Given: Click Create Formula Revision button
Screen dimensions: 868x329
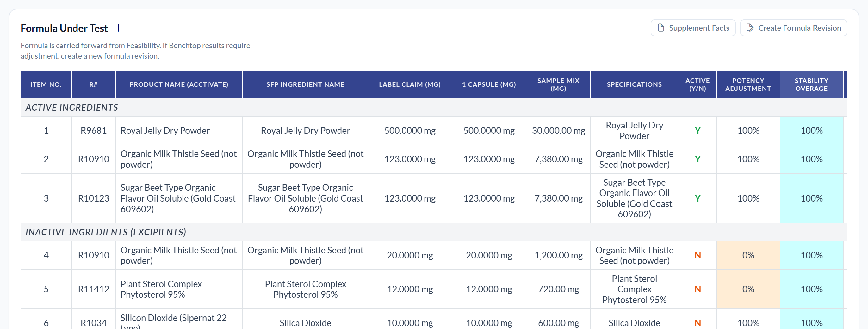Looking at the screenshot, I should point(793,28).
